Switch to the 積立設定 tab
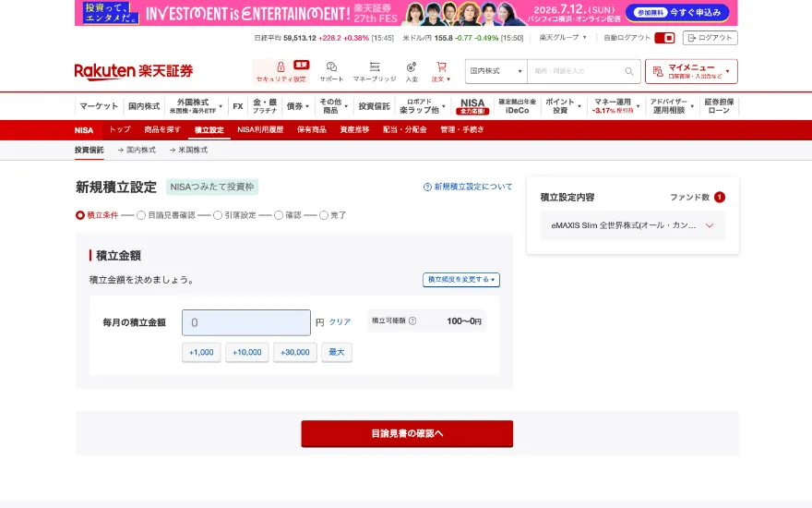 pos(209,129)
